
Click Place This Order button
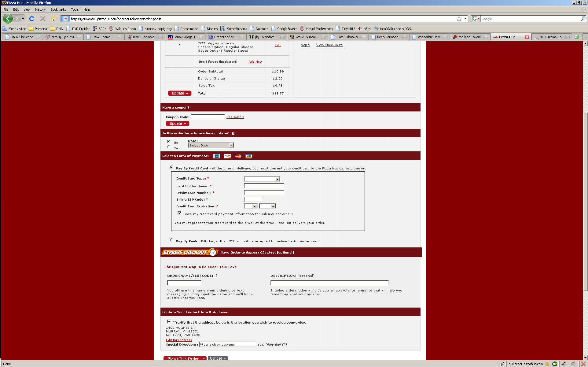click(x=185, y=358)
